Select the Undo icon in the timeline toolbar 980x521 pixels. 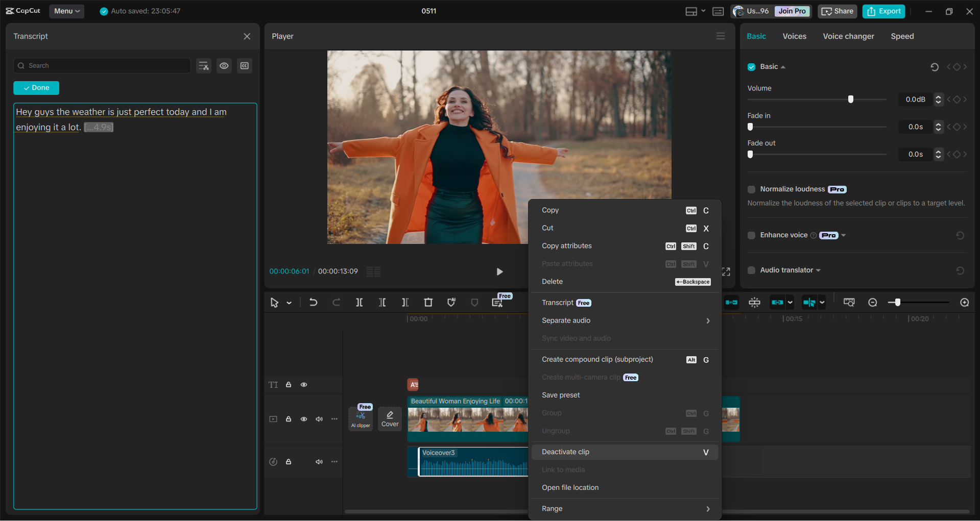coord(314,302)
